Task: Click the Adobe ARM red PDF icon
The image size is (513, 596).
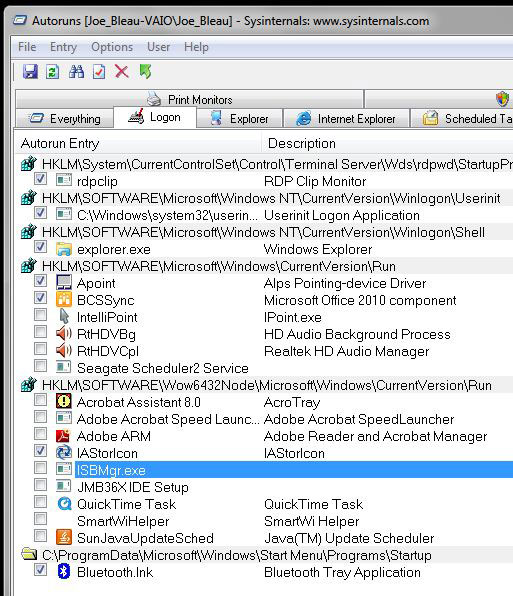Action: click(63, 436)
